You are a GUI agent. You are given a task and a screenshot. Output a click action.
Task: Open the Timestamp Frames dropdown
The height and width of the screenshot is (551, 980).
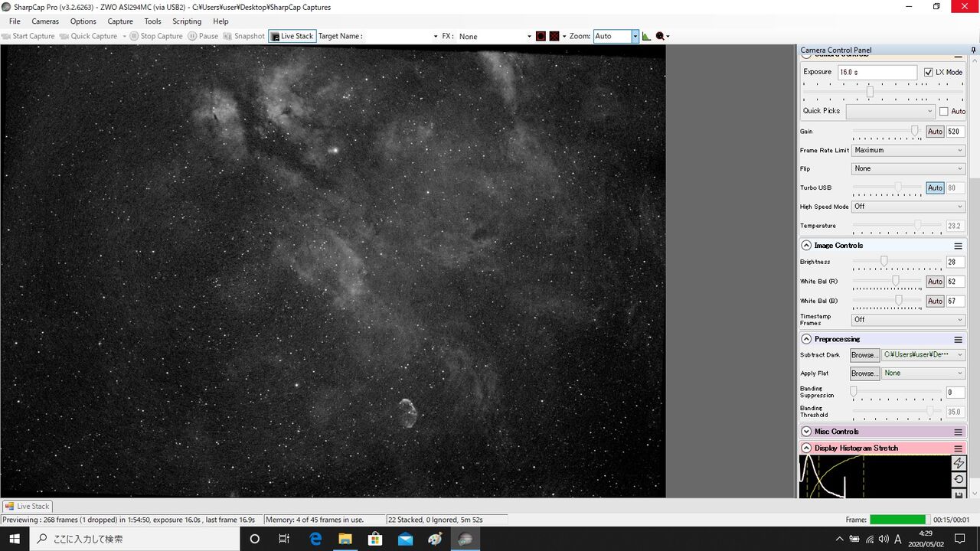click(x=908, y=320)
